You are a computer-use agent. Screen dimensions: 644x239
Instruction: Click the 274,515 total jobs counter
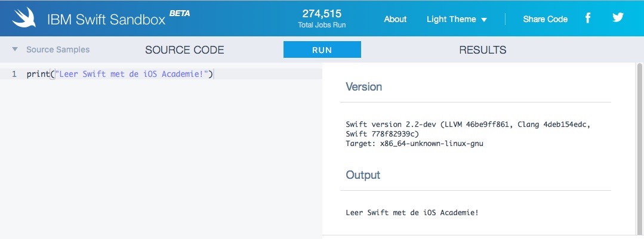click(x=321, y=15)
